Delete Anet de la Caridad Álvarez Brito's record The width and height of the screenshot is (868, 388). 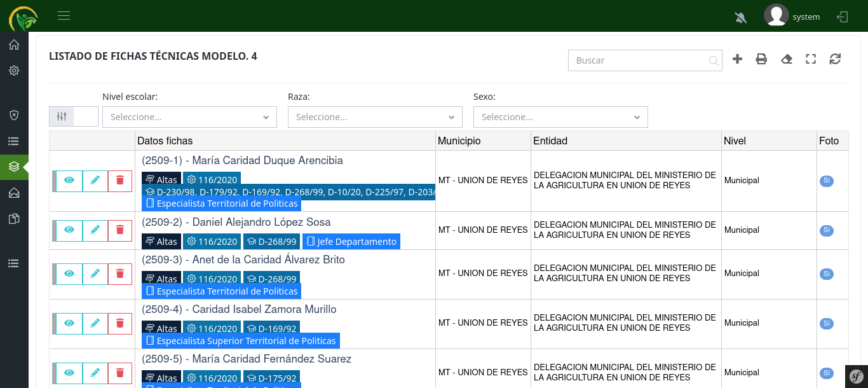pyautogui.click(x=120, y=274)
